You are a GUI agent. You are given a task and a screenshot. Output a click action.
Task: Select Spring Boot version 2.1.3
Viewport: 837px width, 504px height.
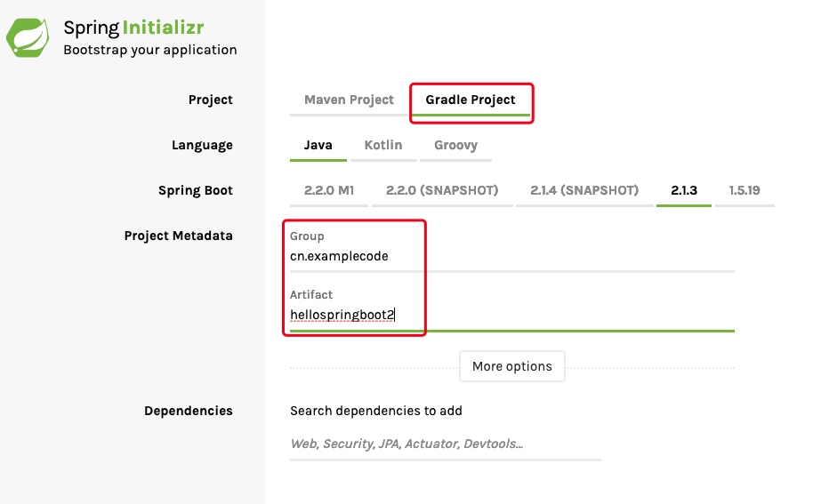click(x=684, y=190)
